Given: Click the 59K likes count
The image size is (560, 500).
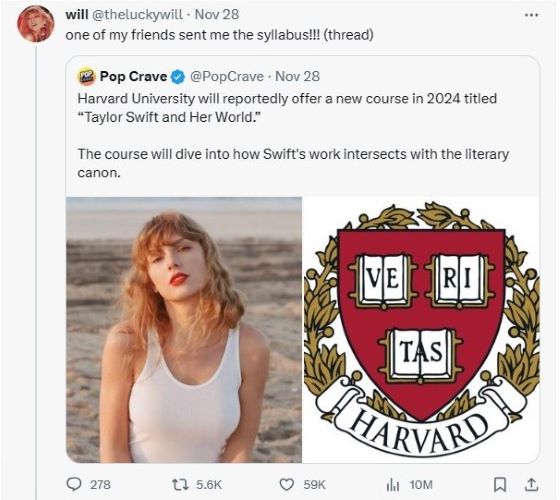Looking at the screenshot, I should (315, 485).
